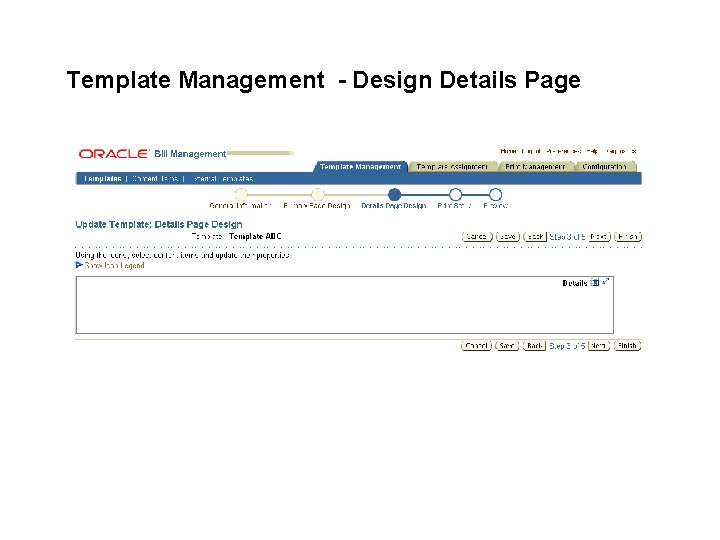Image resolution: width=720 pixels, height=540 pixels.
Task: Click Next above the Details box
Action: (x=599, y=236)
